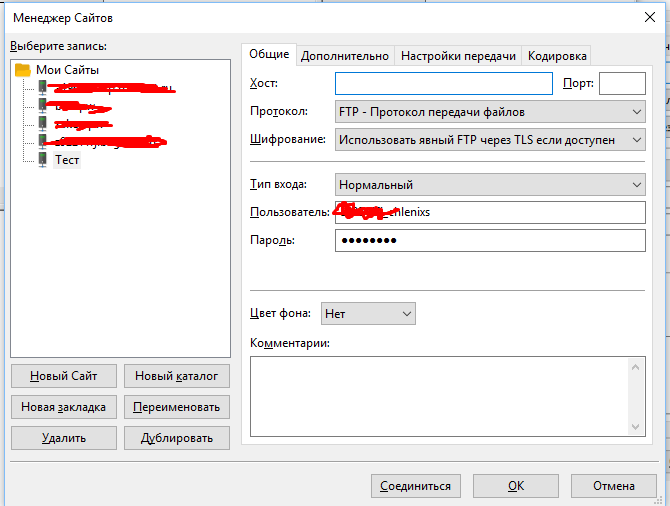Open the Протокол dropdown
Viewport: 670px width, 506px height.
point(490,112)
